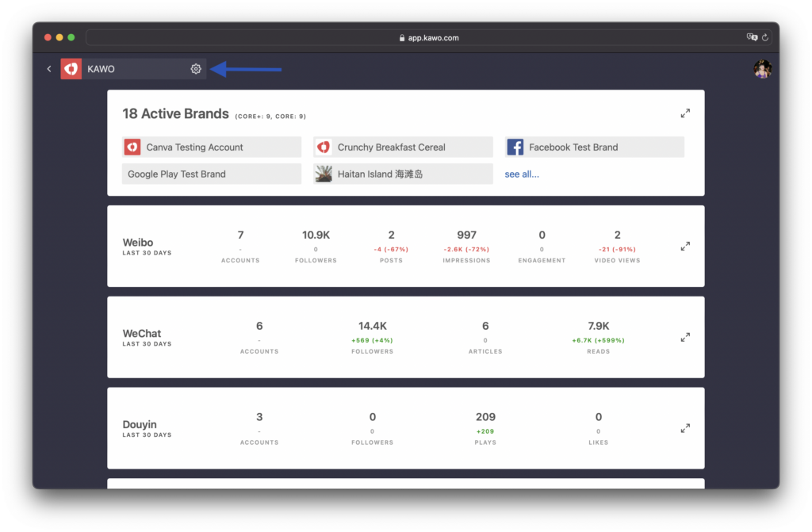Open Crunchy Breakfast Cereal brand

403,147
